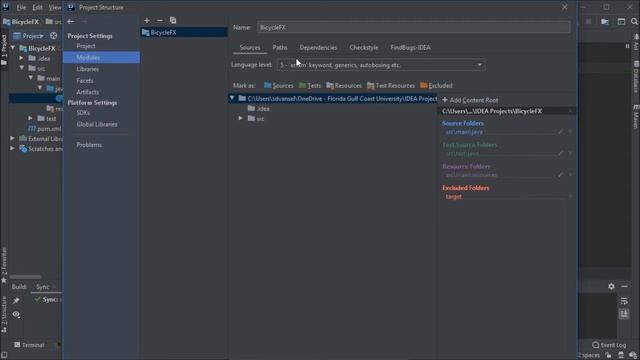
Task: Open Build panel settings gear
Action: click(x=611, y=287)
